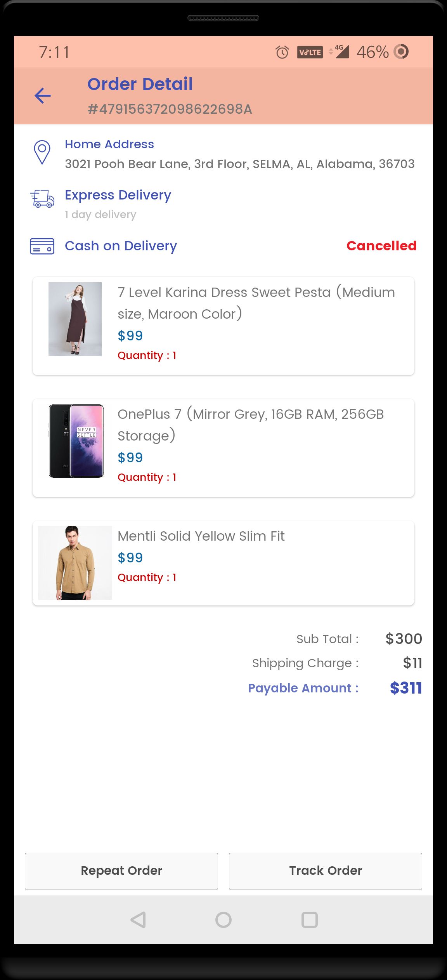Tap the Express Delivery heading
The height and width of the screenshot is (980, 447).
point(118,195)
